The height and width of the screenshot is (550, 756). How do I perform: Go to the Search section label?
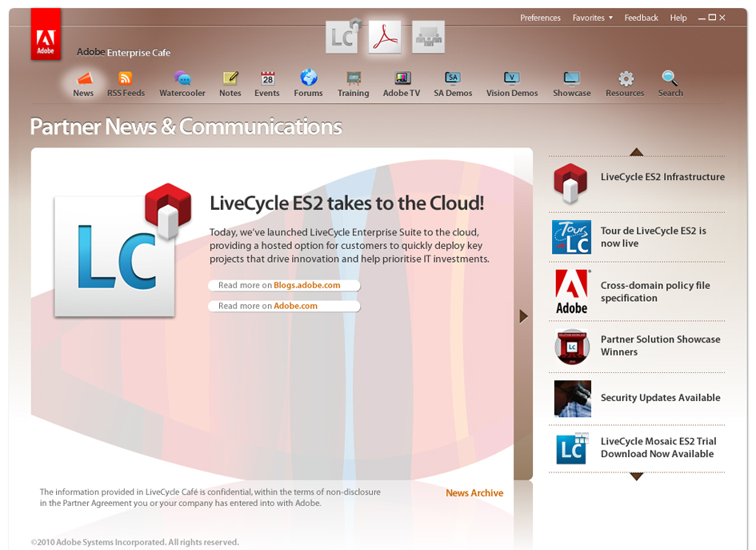[670, 93]
